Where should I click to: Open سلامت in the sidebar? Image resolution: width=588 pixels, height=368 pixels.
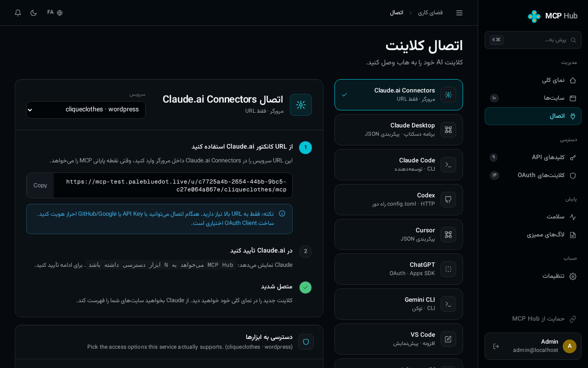point(533,217)
